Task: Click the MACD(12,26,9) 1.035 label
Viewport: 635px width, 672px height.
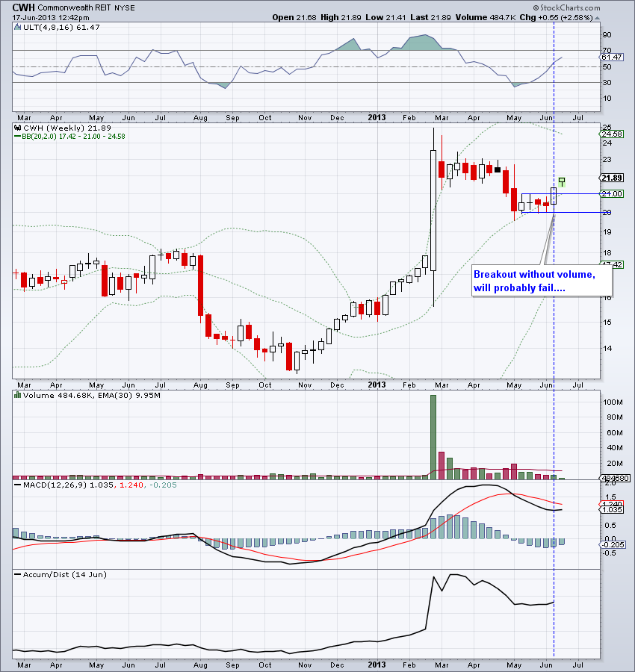Action: (68, 485)
